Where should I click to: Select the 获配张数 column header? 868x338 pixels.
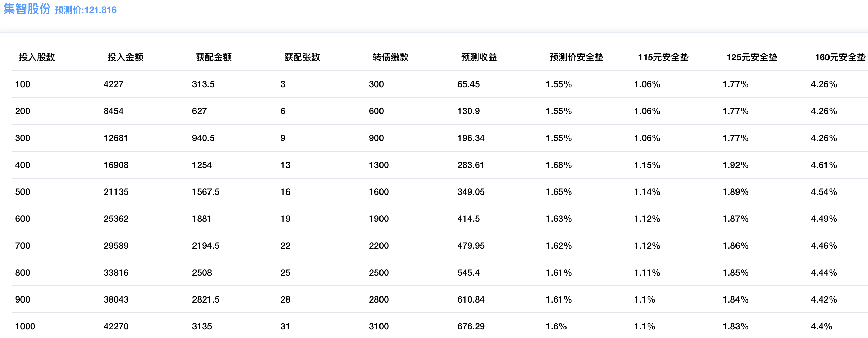click(302, 57)
